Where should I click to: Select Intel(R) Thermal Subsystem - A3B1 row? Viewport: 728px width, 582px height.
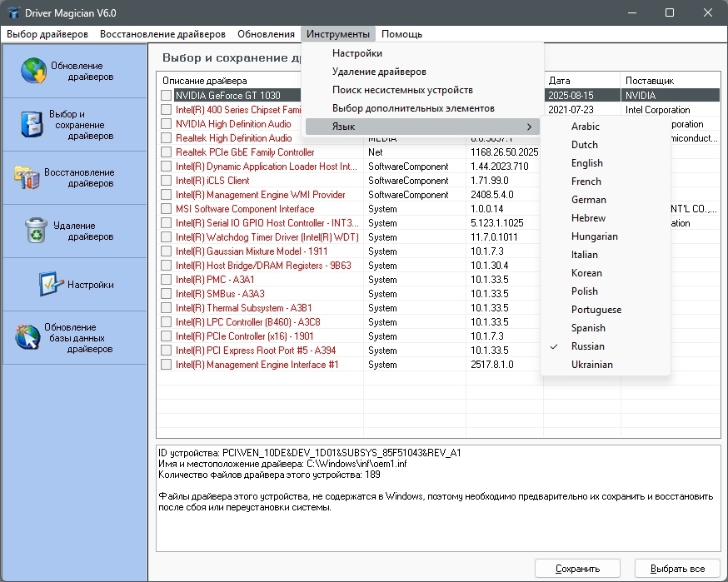(x=244, y=308)
